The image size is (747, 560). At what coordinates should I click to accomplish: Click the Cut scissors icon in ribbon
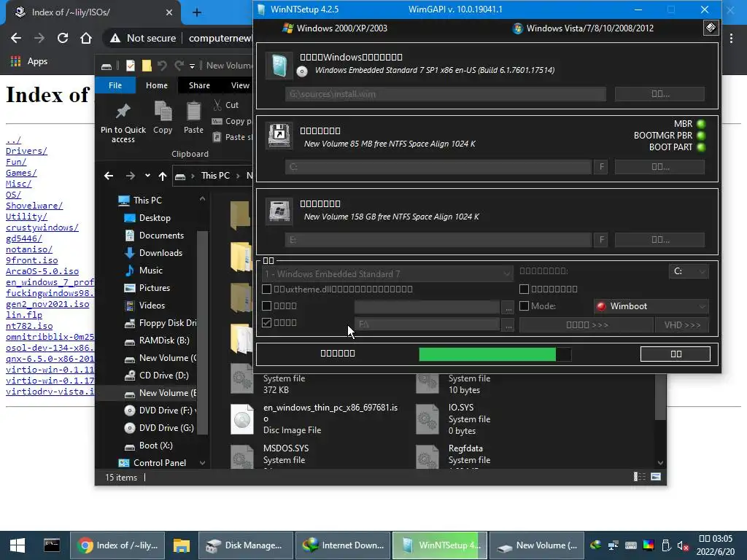click(x=217, y=105)
